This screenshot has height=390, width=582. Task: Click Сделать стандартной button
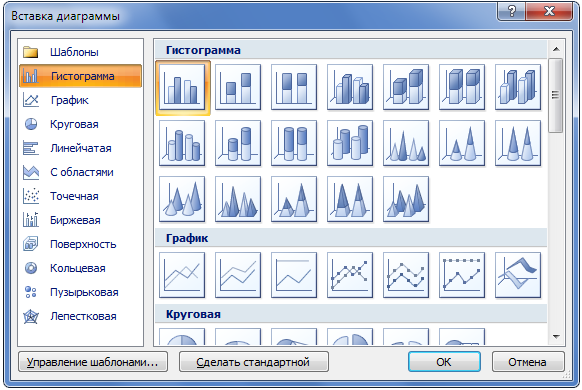(254, 362)
